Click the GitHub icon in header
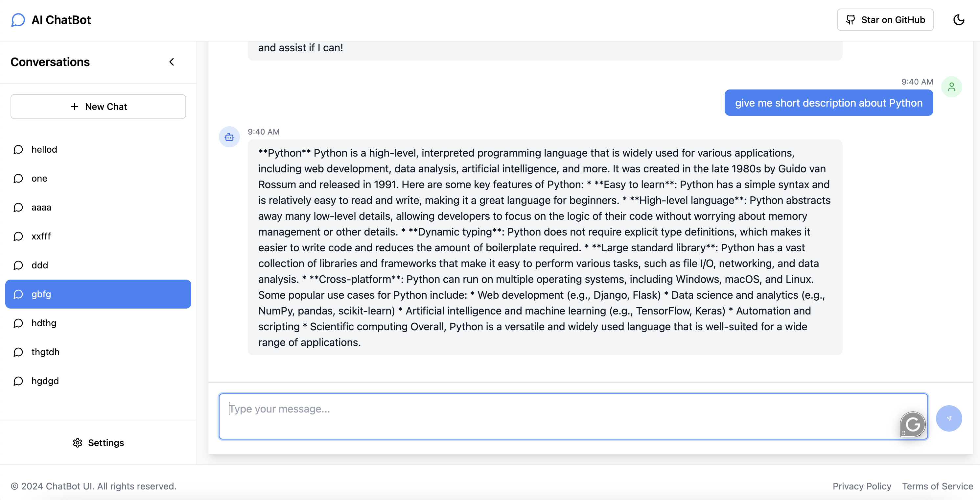This screenshot has height=500, width=980. (x=851, y=20)
